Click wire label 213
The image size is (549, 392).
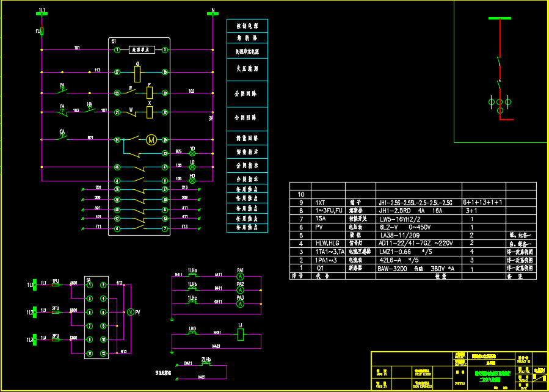pos(184,187)
